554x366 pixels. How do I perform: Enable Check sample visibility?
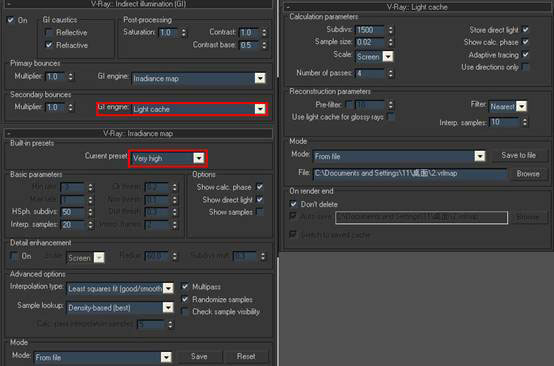tap(185, 312)
